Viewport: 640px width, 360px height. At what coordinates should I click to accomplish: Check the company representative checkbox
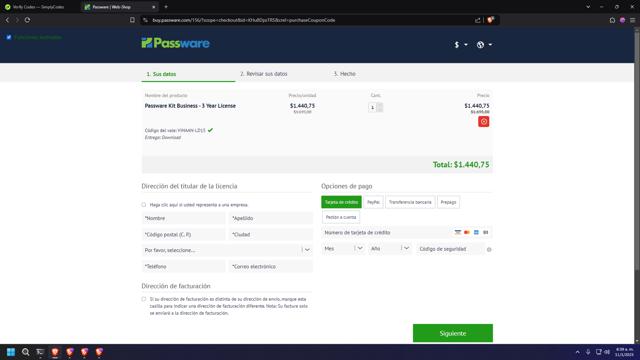(x=144, y=205)
